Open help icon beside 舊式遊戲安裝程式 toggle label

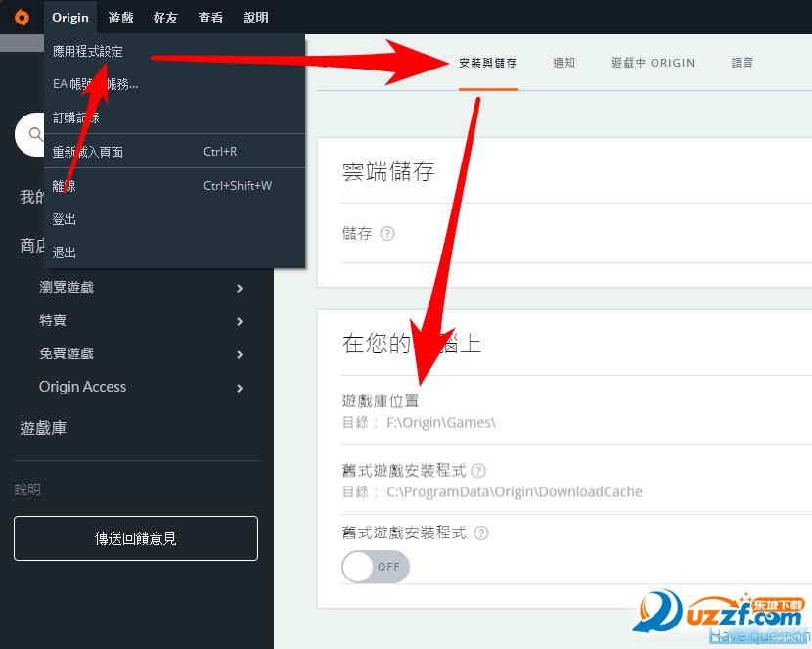coord(481,533)
